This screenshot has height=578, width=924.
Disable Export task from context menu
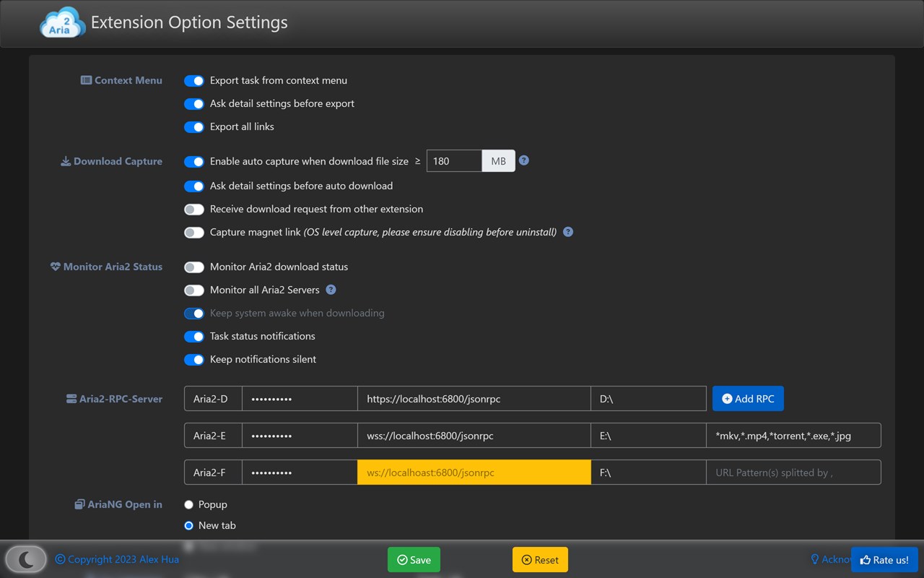click(194, 81)
